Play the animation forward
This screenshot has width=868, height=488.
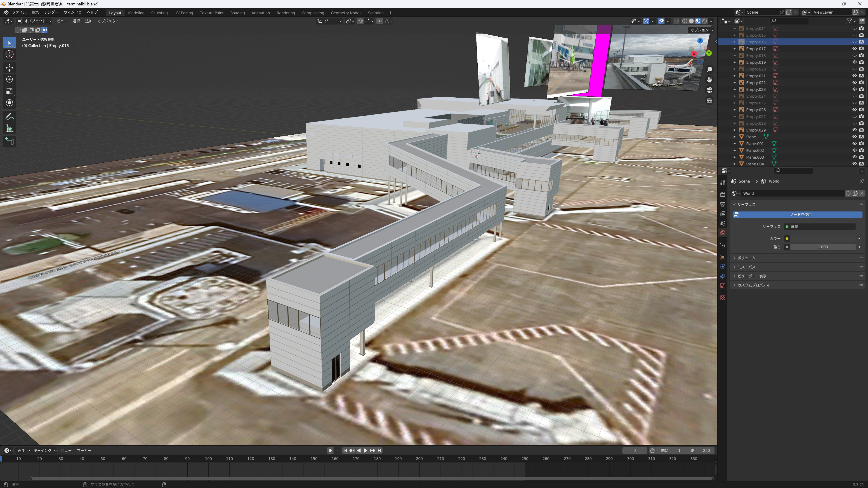366,450
